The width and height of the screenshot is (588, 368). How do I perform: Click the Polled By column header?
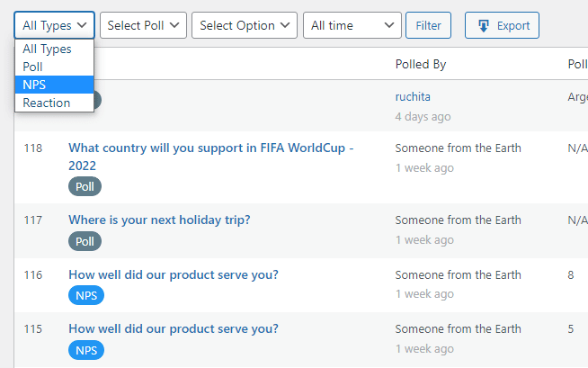[x=421, y=64]
